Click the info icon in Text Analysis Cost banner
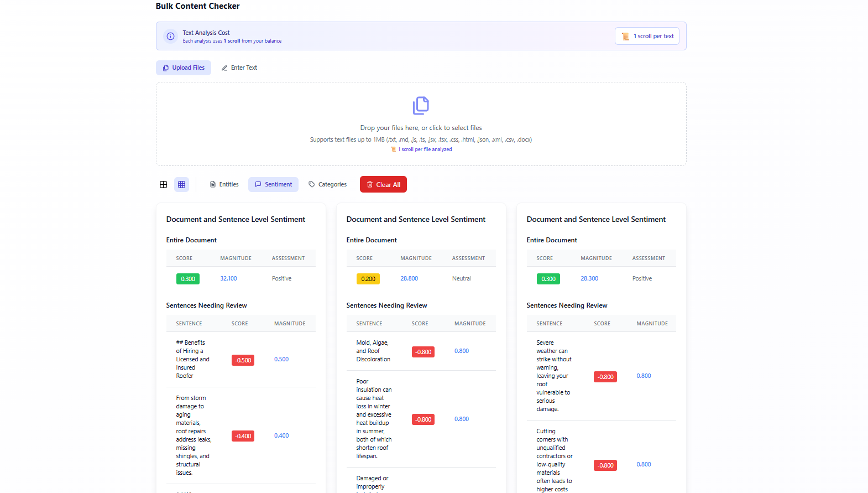Screen dimensions: 868x493 pyautogui.click(x=171, y=36)
